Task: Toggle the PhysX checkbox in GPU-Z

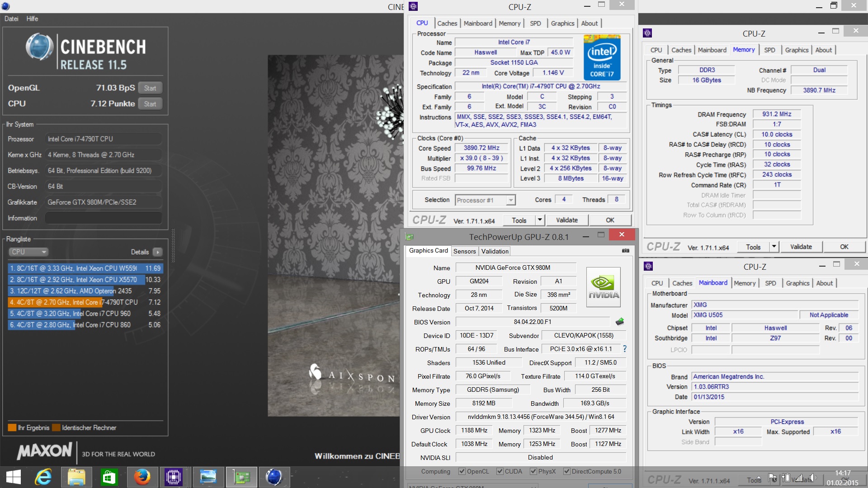Action: pos(533,471)
